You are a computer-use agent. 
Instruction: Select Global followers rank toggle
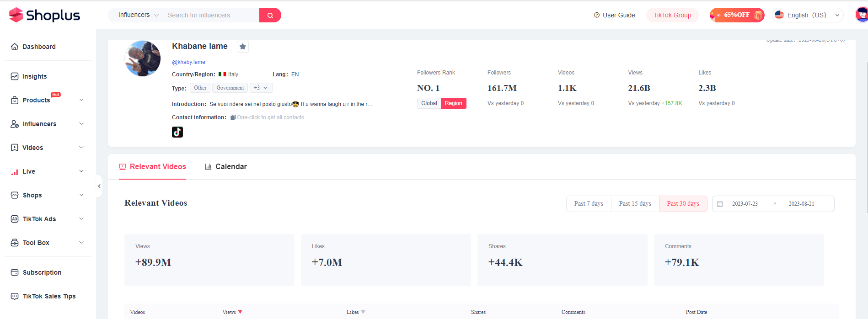[x=429, y=103]
